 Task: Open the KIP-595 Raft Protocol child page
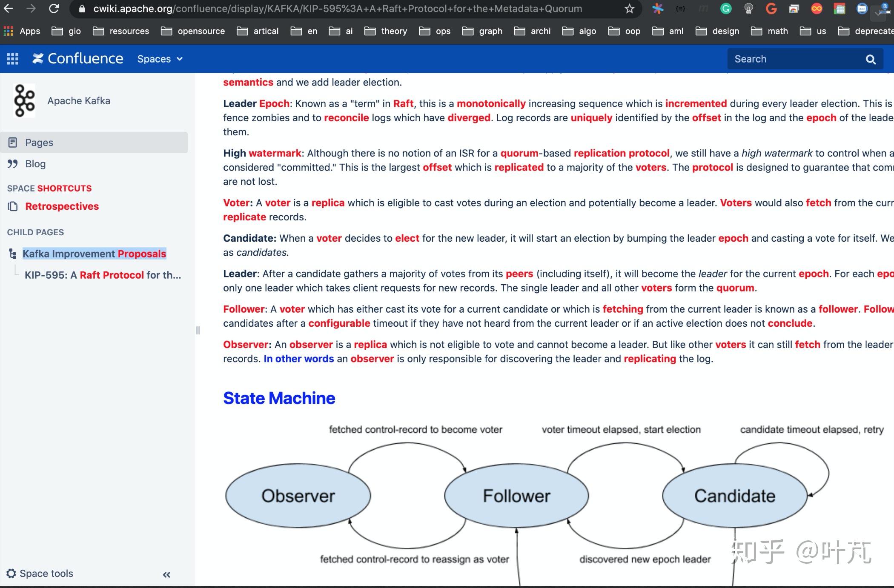[102, 275]
